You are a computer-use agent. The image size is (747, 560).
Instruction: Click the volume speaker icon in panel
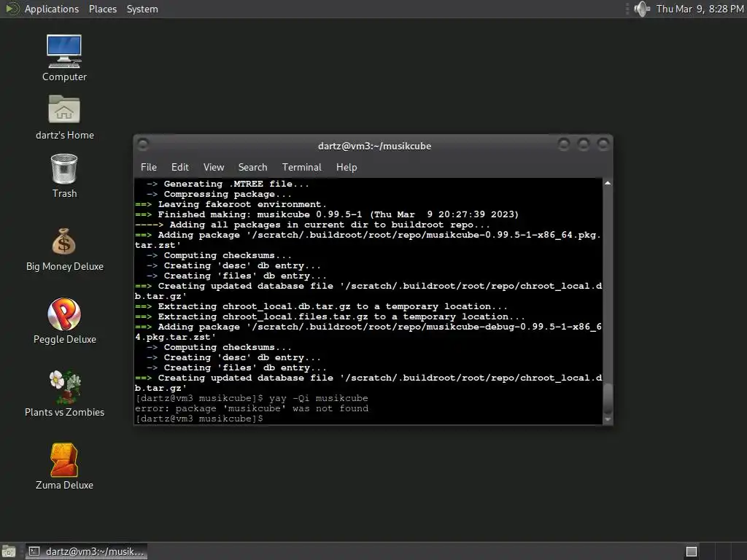(x=642, y=9)
